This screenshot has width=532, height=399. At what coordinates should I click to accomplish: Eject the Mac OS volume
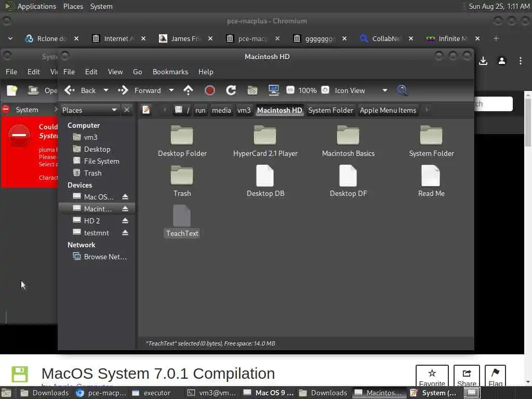point(125,197)
